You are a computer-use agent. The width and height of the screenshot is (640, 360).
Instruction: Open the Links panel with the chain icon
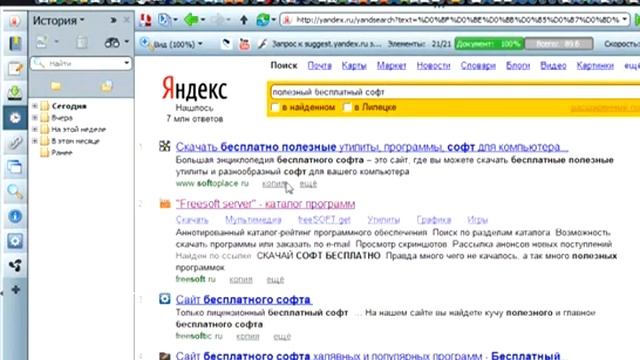[x=15, y=143]
